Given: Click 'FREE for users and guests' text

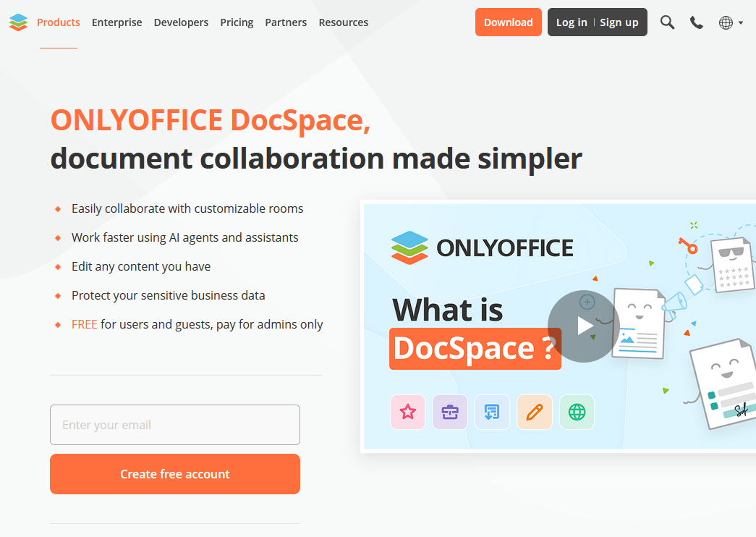Looking at the screenshot, I should pos(198,324).
